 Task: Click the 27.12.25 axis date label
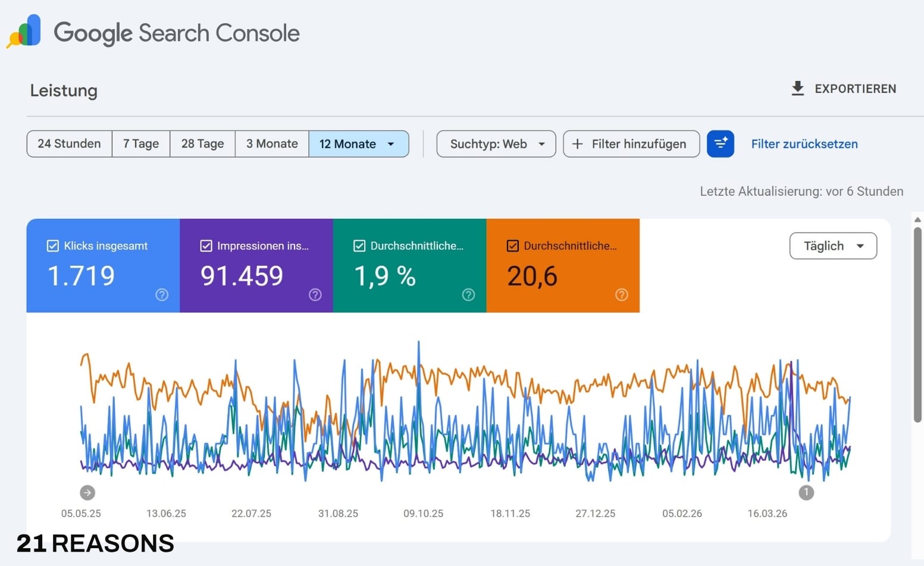(x=595, y=513)
